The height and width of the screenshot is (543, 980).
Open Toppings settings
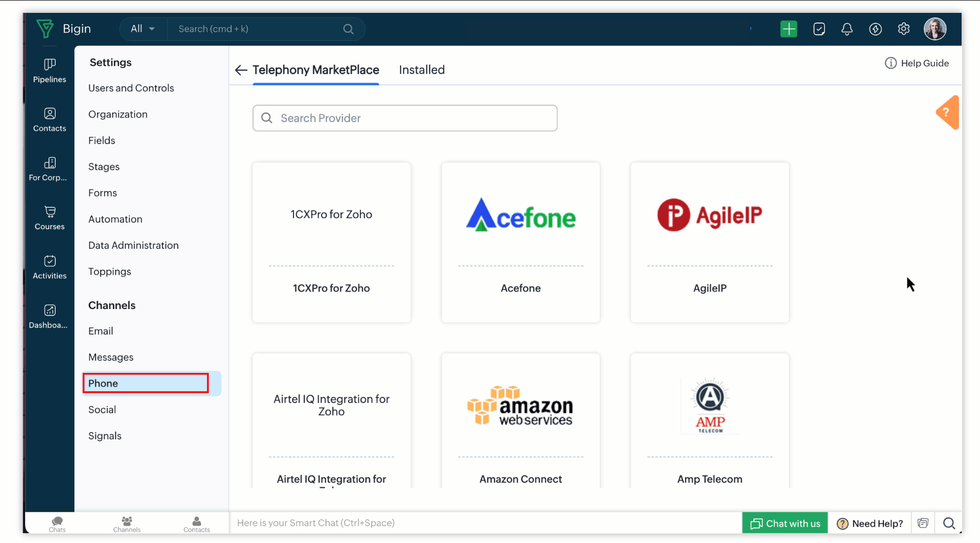pyautogui.click(x=110, y=272)
